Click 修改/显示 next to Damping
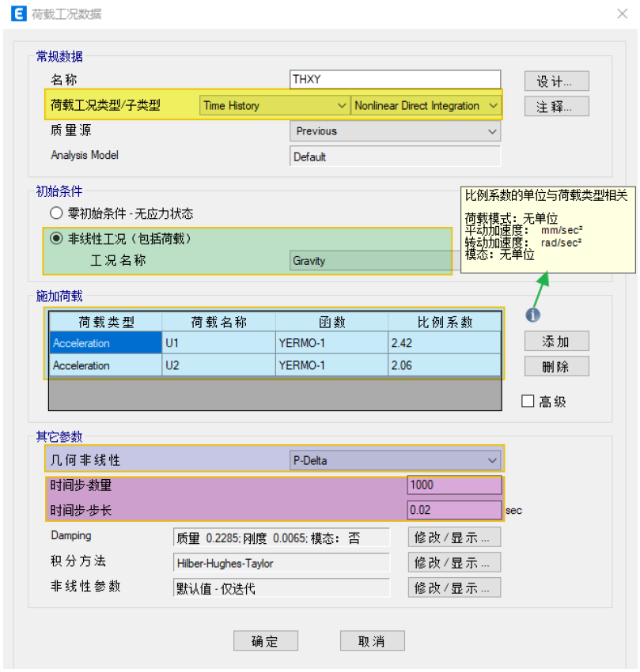This screenshot has width=640, height=672. click(x=453, y=537)
